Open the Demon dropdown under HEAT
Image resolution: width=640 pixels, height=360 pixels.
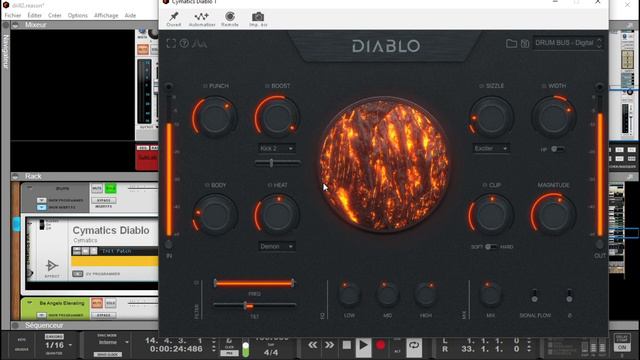(276, 247)
